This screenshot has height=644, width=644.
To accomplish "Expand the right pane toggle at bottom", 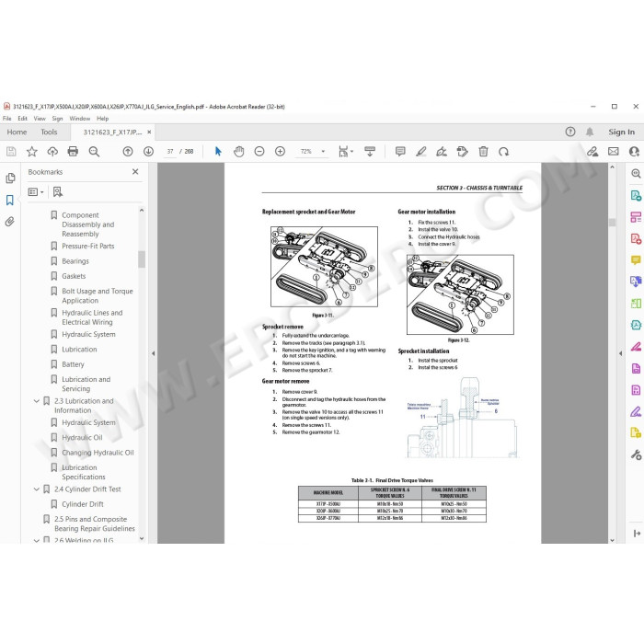I will tap(637, 533).
